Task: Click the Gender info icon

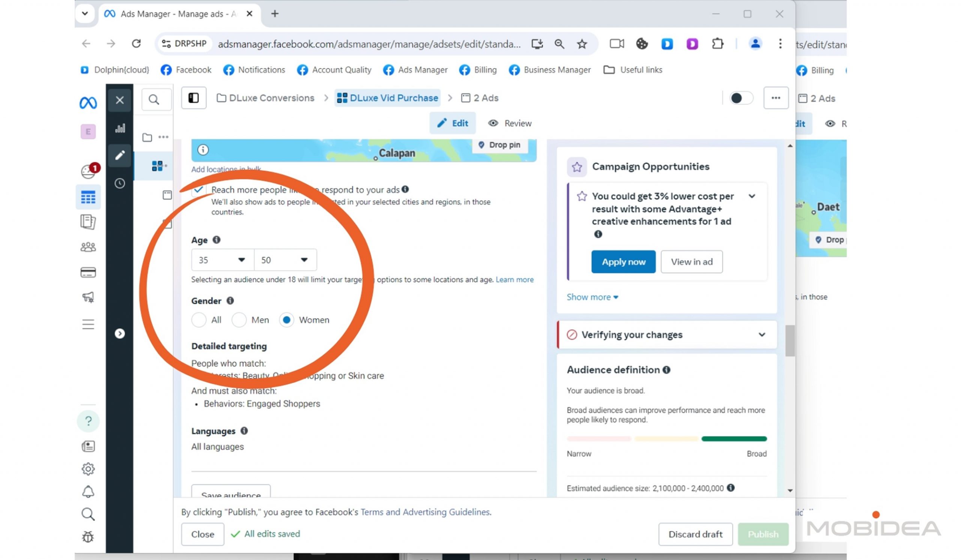Action: [x=230, y=300]
